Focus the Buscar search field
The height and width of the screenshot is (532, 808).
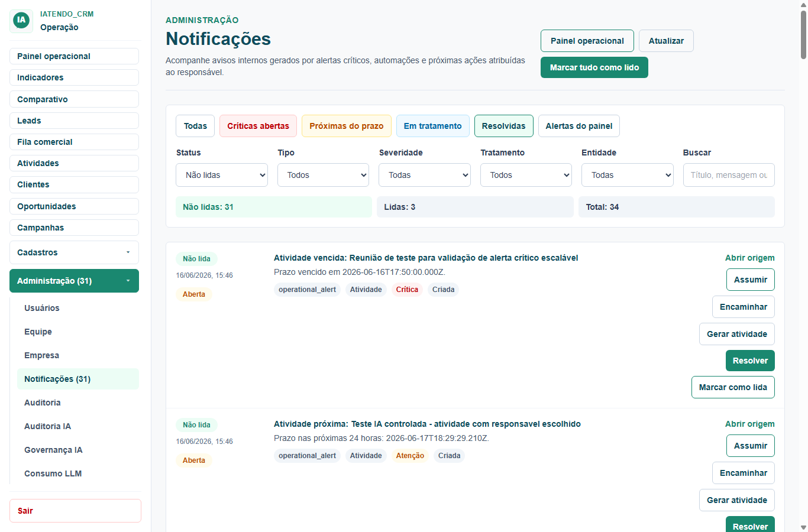pos(729,175)
